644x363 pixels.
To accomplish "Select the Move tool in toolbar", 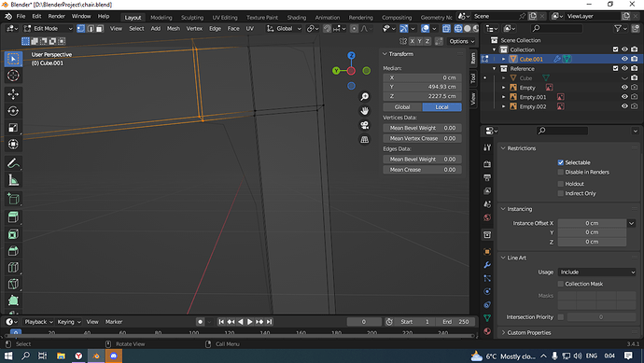I will [13, 94].
